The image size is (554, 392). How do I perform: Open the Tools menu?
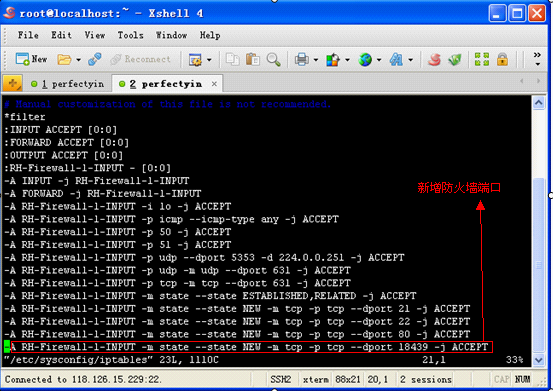coord(130,35)
